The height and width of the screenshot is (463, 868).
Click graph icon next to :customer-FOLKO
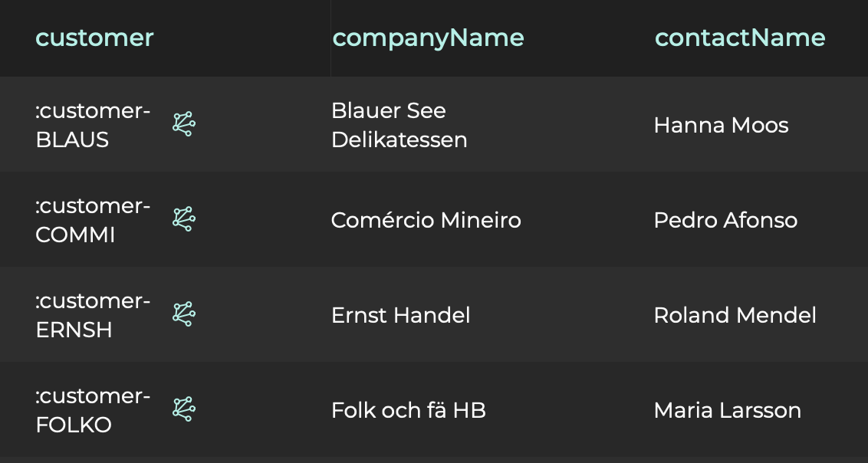tap(184, 409)
